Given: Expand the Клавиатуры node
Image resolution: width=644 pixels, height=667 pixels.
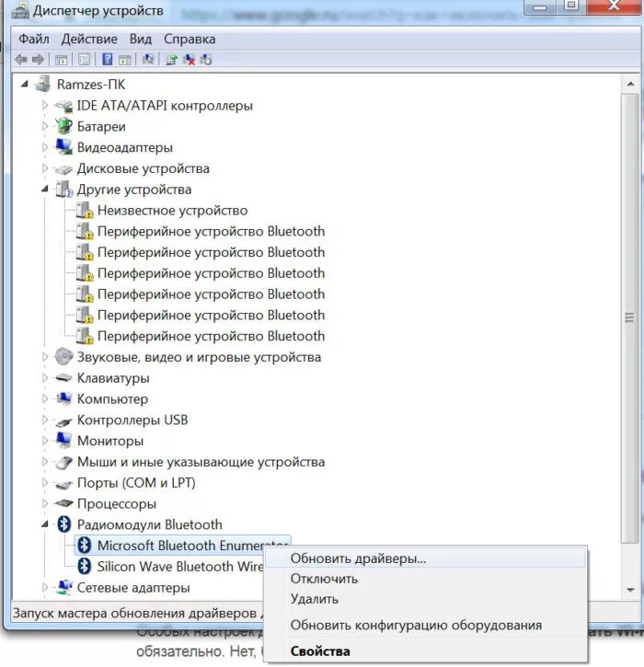Looking at the screenshot, I should coord(45,377).
